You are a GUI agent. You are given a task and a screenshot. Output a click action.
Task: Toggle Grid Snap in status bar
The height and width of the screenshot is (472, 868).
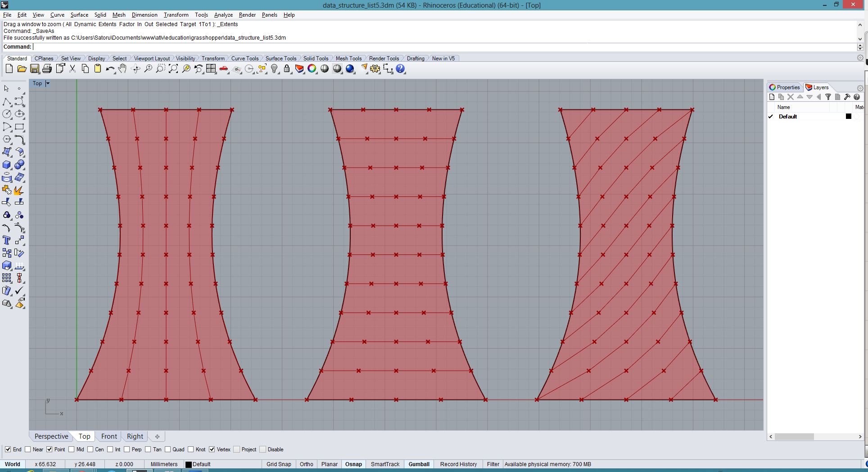tap(279, 464)
